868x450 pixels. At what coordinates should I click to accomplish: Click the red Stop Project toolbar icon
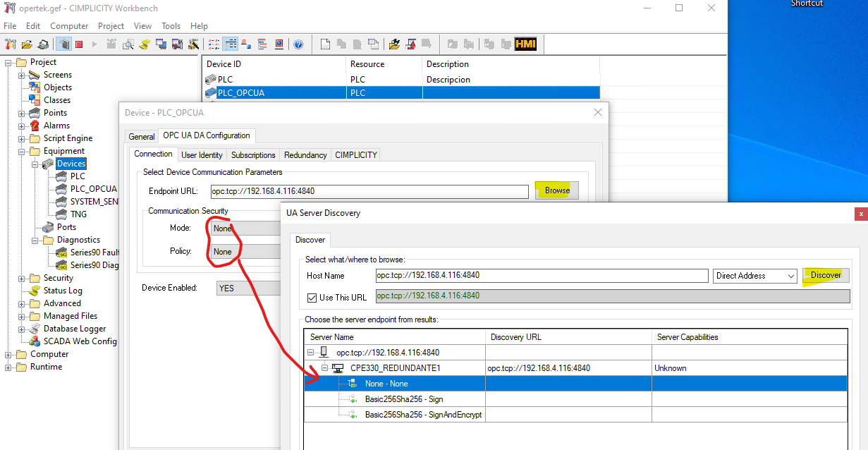point(80,44)
